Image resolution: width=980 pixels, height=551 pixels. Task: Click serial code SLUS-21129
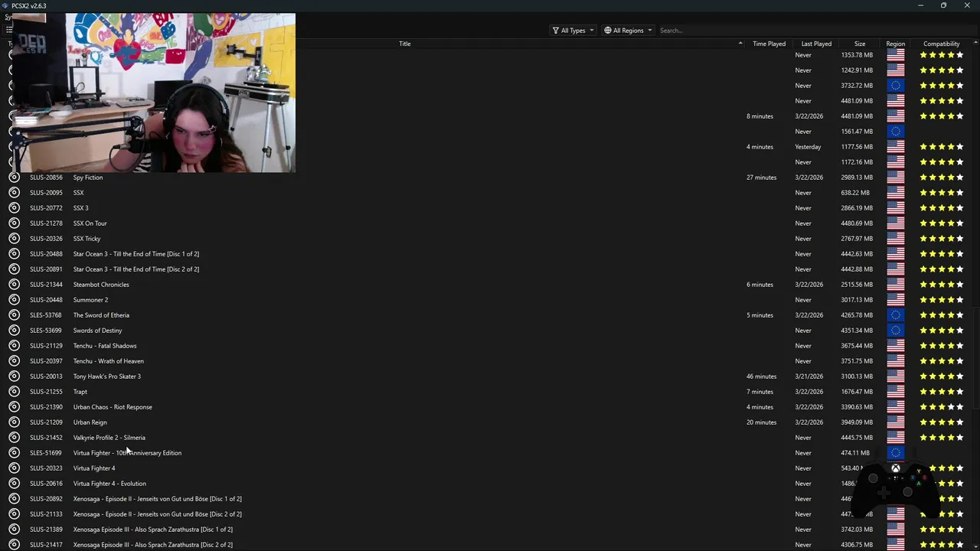pyautogui.click(x=46, y=345)
